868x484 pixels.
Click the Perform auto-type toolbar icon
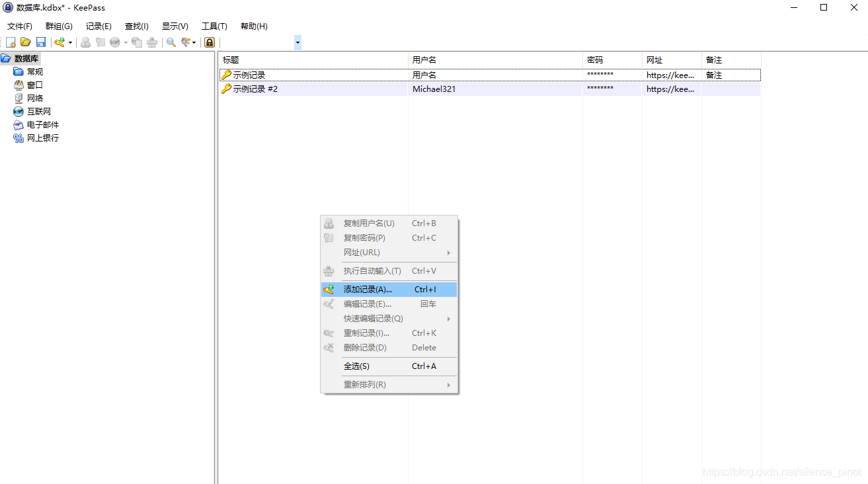(x=152, y=42)
